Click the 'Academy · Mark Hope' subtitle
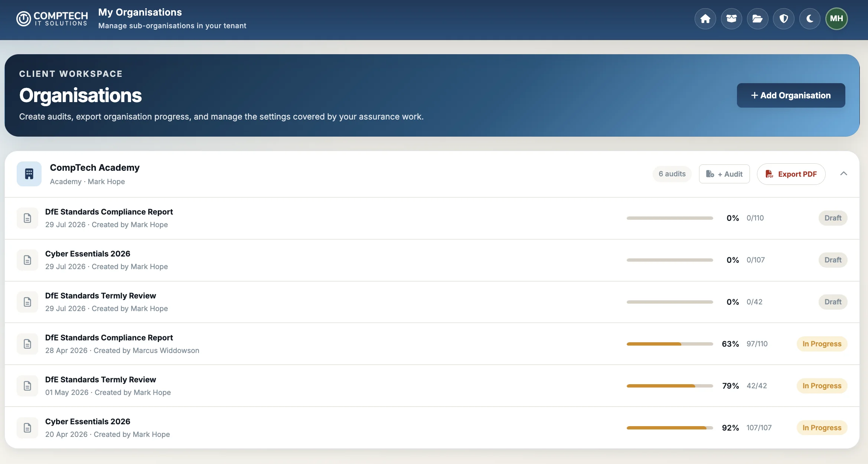Image resolution: width=868 pixels, height=464 pixels. (x=87, y=182)
